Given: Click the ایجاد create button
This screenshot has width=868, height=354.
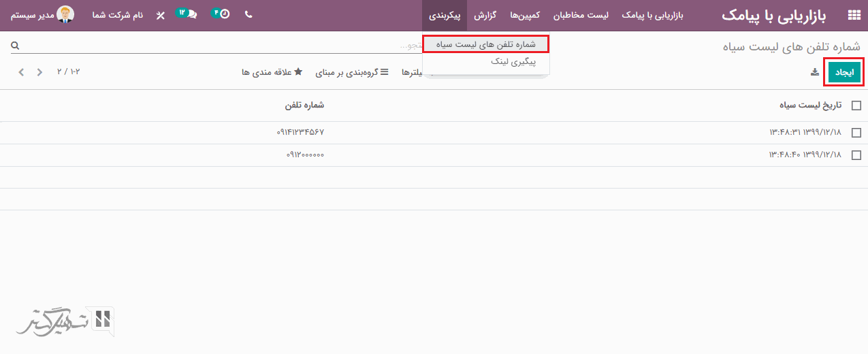Looking at the screenshot, I should point(843,72).
